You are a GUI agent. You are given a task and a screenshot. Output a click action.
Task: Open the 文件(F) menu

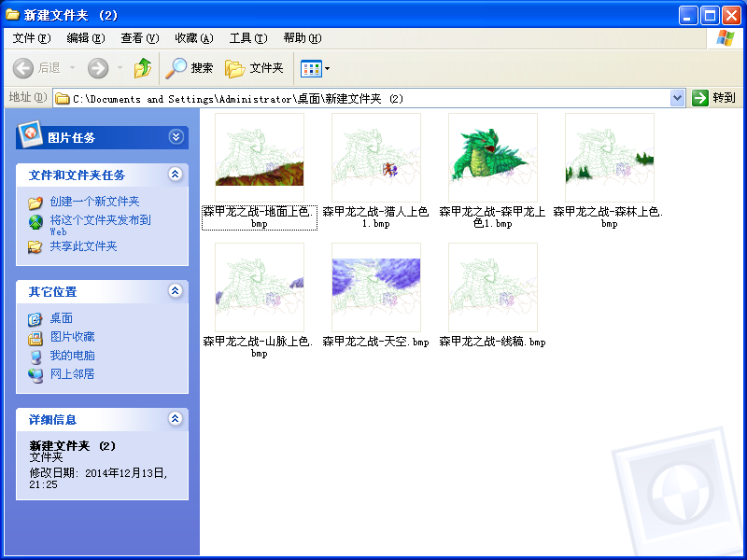(x=32, y=38)
